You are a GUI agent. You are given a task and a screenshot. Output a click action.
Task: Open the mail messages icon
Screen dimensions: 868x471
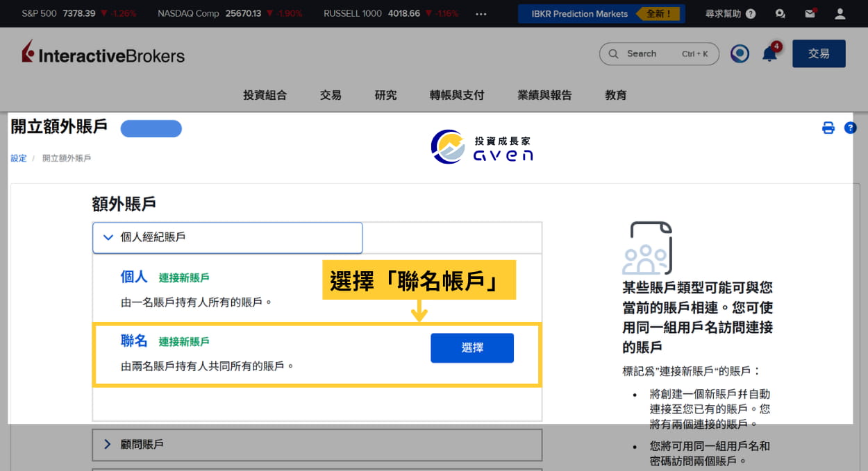click(810, 13)
